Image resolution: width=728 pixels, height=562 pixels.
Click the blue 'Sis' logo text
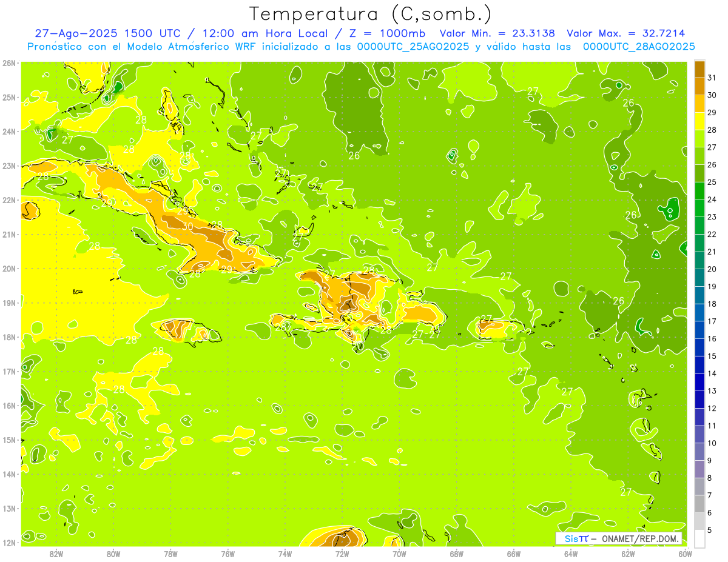click(570, 538)
